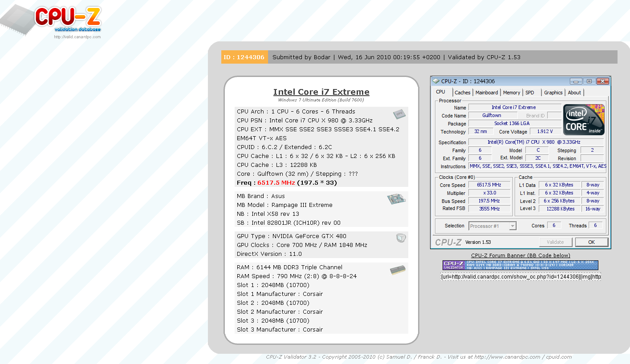Click the OK button in CPU-Z window

(x=591, y=242)
